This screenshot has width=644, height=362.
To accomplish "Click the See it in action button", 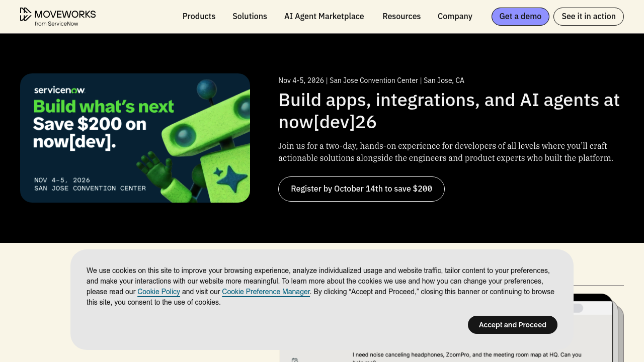I will [x=589, y=17].
